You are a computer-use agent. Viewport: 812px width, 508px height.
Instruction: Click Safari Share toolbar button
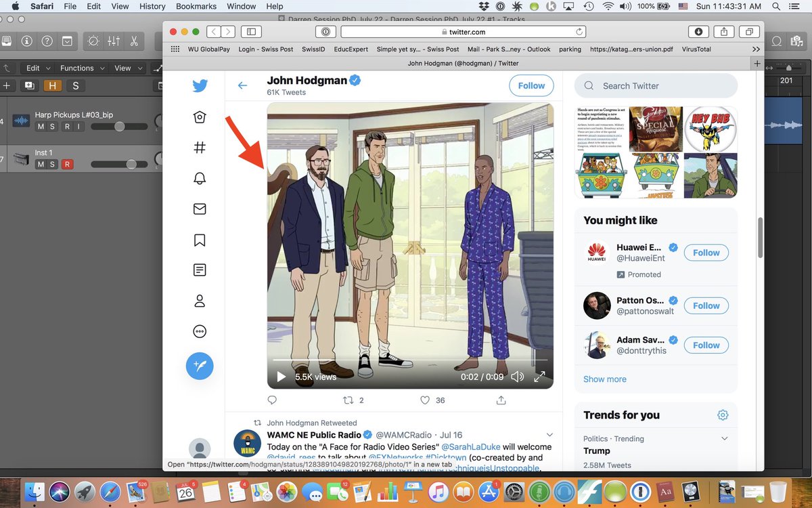coord(723,32)
